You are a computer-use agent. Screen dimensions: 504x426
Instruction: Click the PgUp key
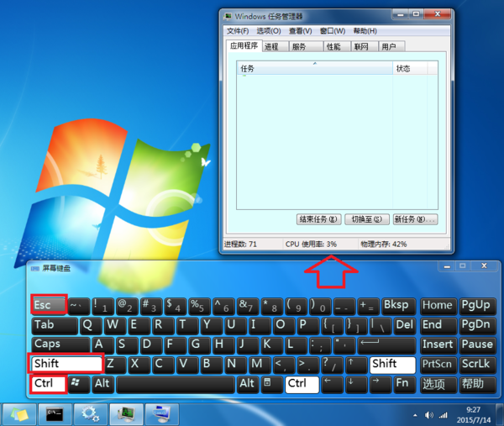point(477,306)
